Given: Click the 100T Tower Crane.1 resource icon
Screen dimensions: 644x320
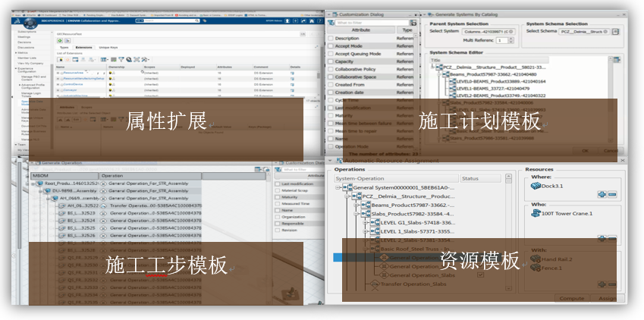Looking at the screenshot, I should [535, 213].
